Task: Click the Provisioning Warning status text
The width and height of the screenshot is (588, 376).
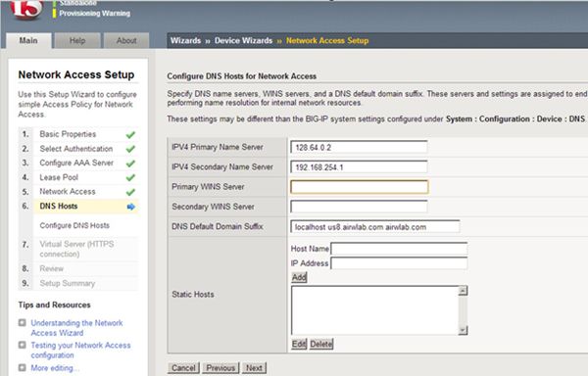Action: [94, 13]
